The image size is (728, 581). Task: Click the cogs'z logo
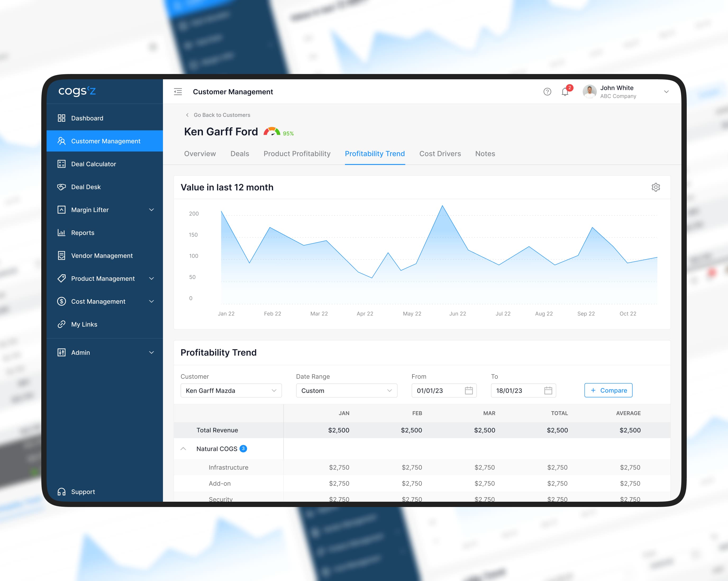(x=77, y=91)
